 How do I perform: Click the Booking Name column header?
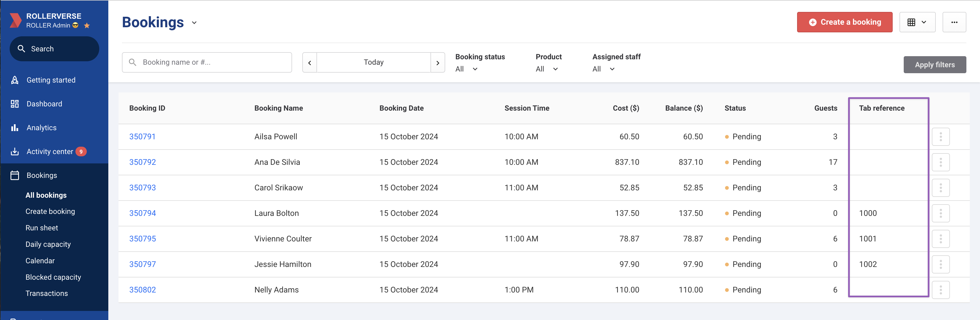tap(278, 108)
